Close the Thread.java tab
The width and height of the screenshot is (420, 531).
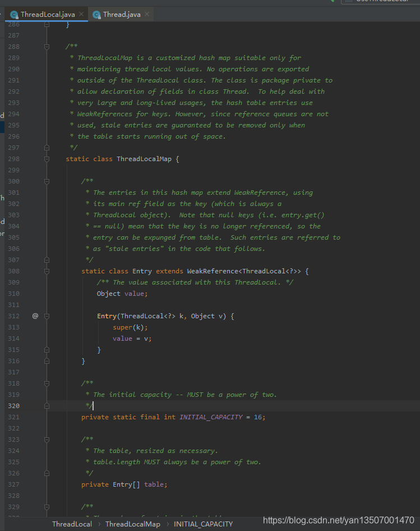click(146, 14)
